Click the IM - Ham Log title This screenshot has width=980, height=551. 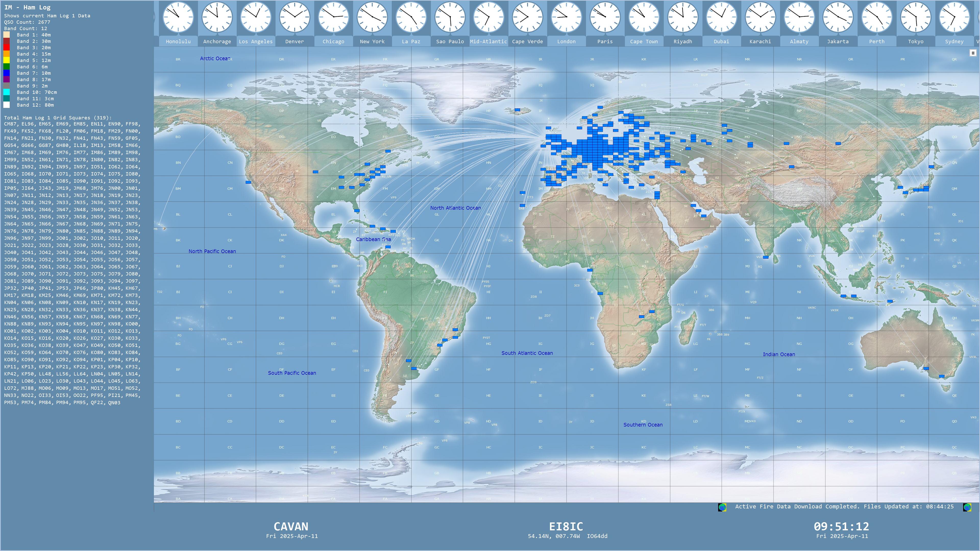(x=27, y=7)
